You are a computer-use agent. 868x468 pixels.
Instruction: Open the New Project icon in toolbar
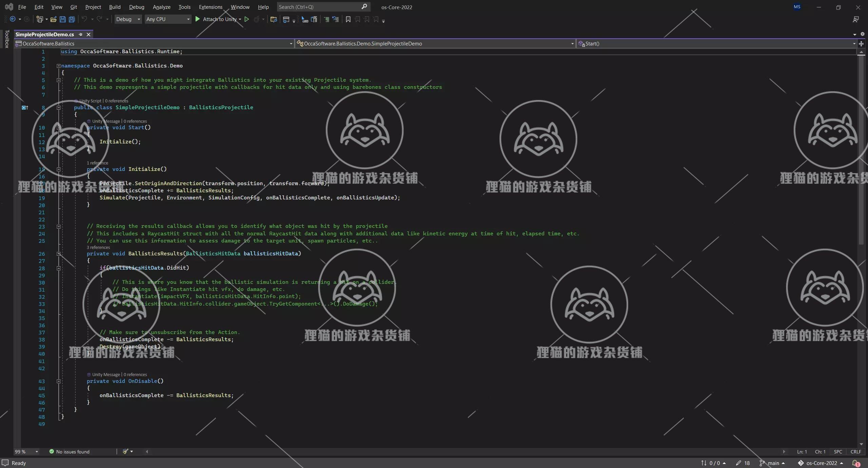point(40,19)
